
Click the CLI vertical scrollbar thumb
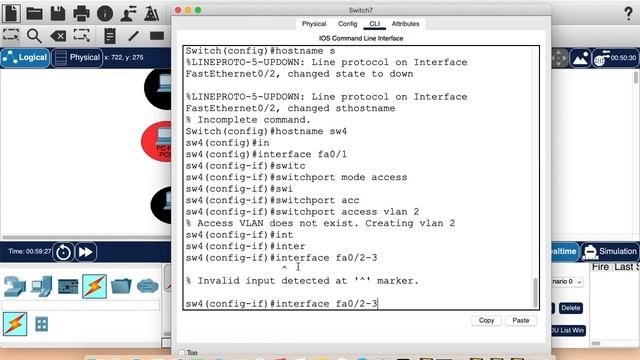pos(535,292)
